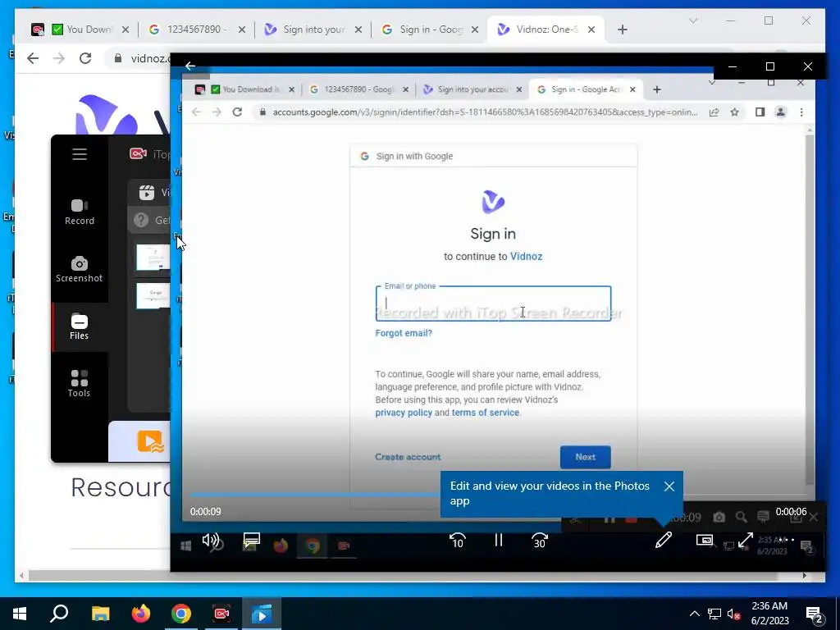Screen dimensions: 840x630
Task: Go forward in the Chrome browser
Action: click(x=59, y=58)
